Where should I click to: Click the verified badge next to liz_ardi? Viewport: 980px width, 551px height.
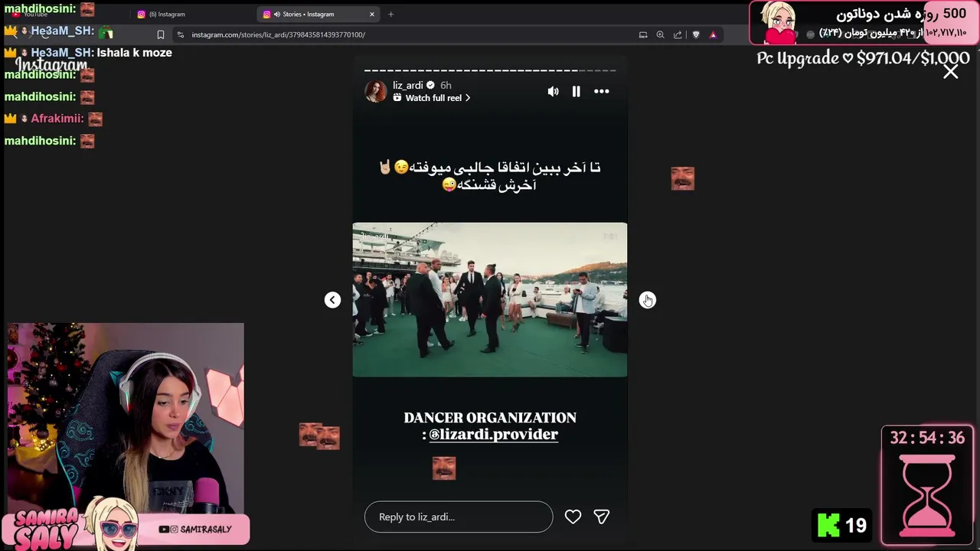pyautogui.click(x=430, y=85)
